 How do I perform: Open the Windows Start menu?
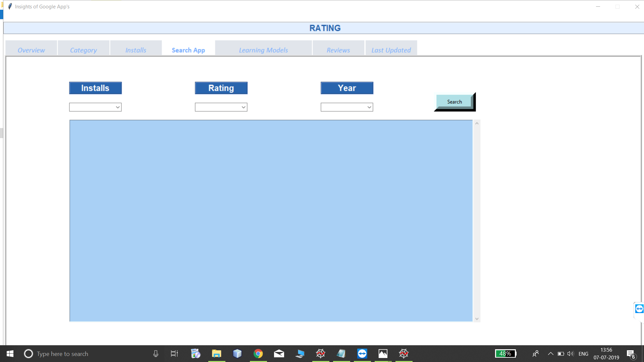click(x=10, y=354)
